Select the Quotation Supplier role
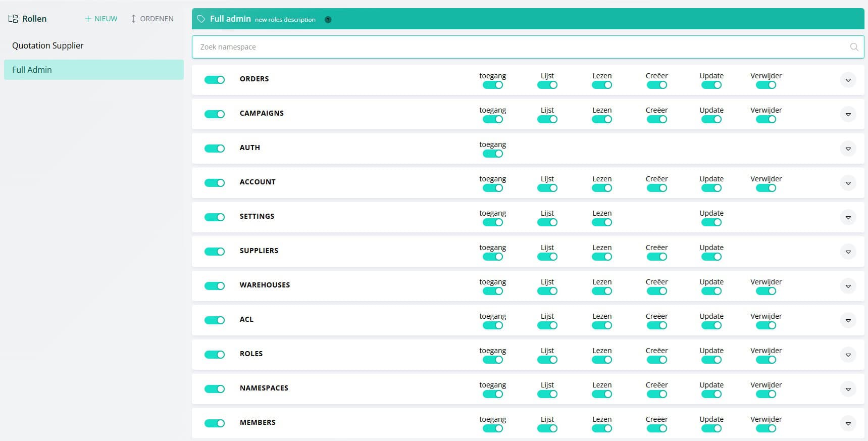This screenshot has height=441, width=868. pyautogui.click(x=48, y=45)
